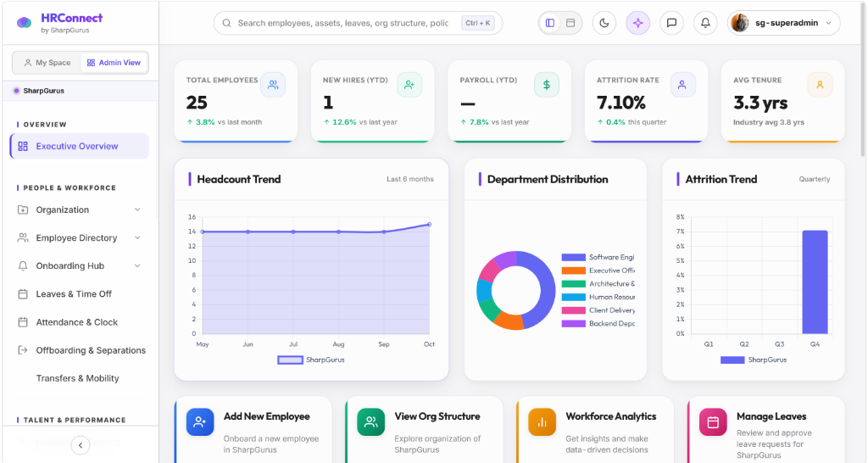The image size is (868, 463).
Task: Click the Quarterly label in Attrition Trend
Action: coord(815,179)
